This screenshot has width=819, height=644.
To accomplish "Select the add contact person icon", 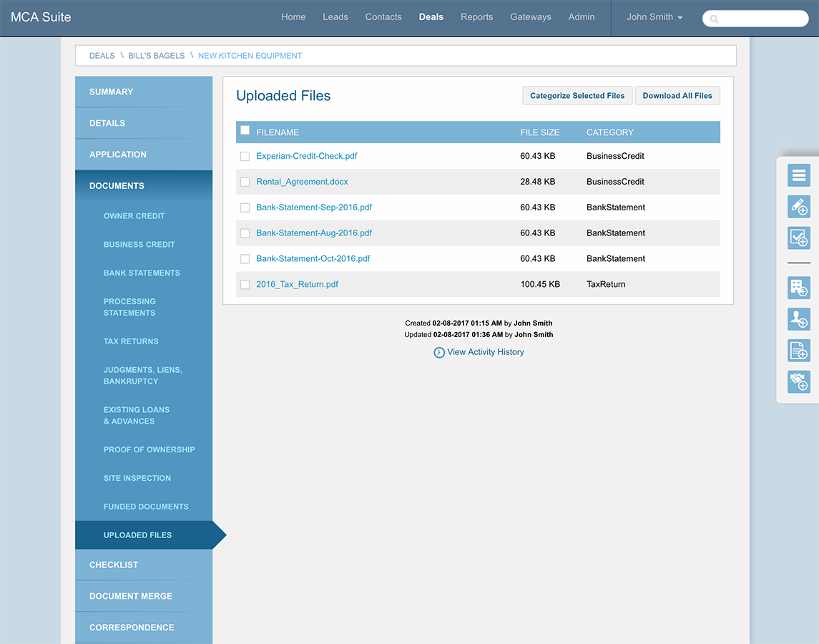I will (x=798, y=319).
